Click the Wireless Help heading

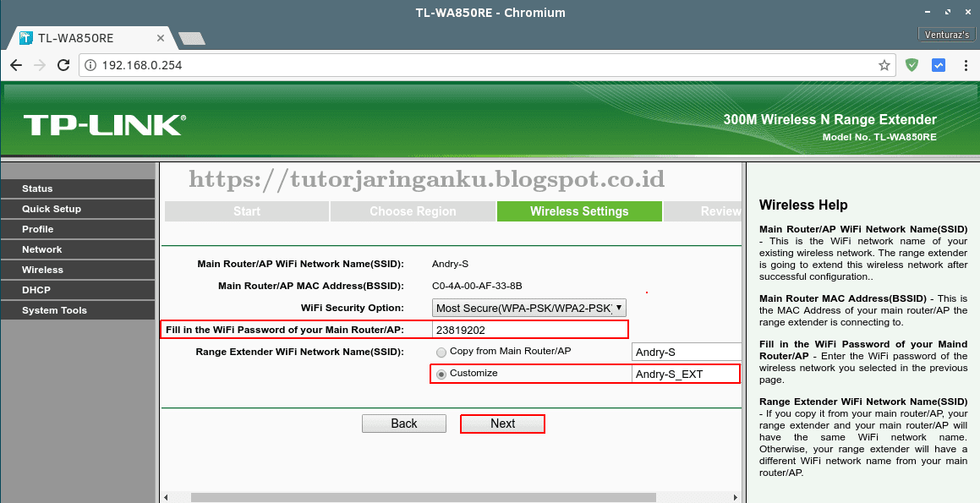pyautogui.click(x=803, y=205)
